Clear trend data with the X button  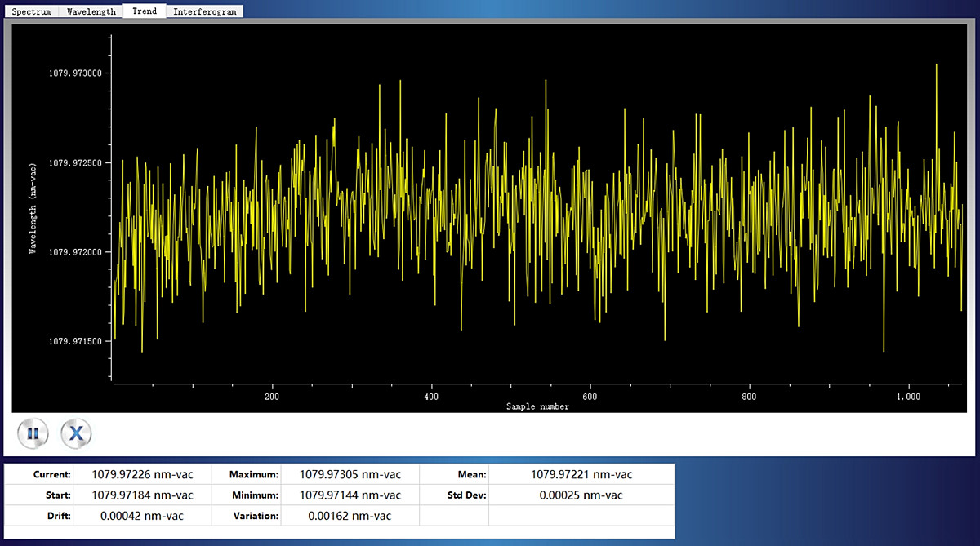(x=77, y=433)
